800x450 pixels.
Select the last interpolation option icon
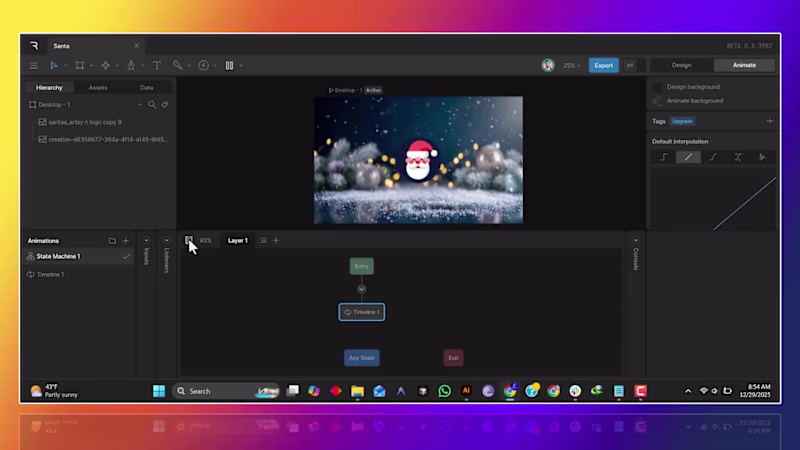(763, 157)
